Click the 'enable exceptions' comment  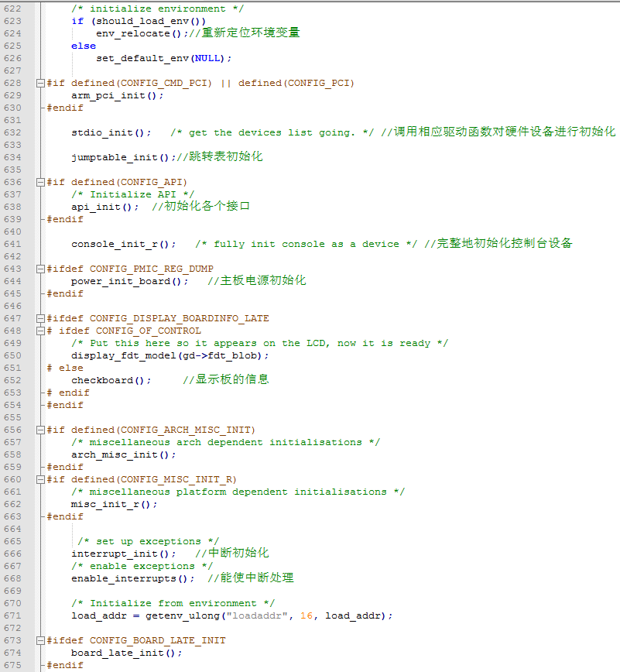click(142, 566)
